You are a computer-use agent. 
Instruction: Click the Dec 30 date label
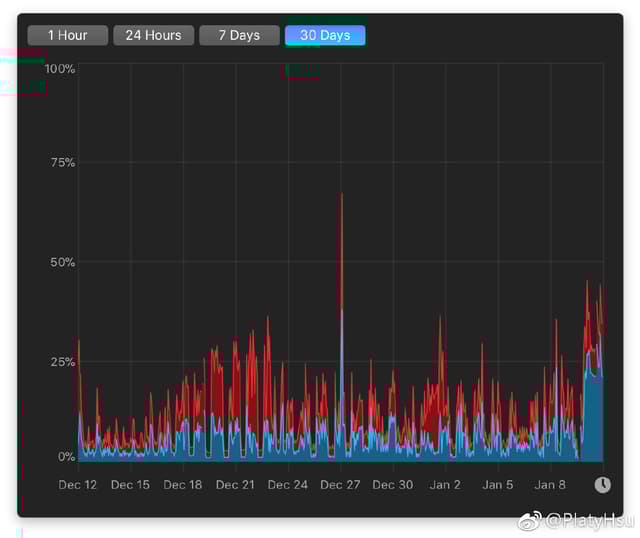(392, 485)
